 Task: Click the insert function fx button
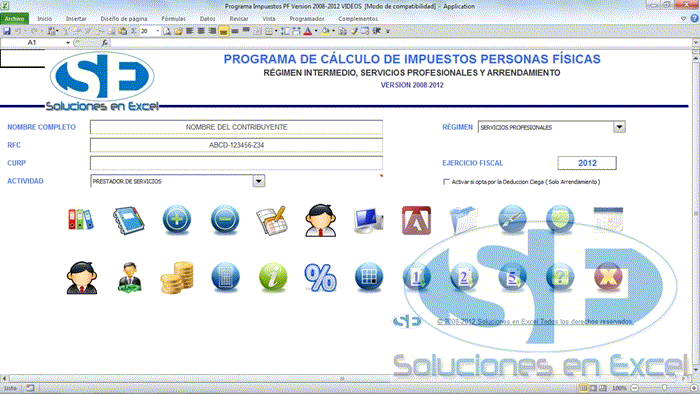pyautogui.click(x=104, y=43)
